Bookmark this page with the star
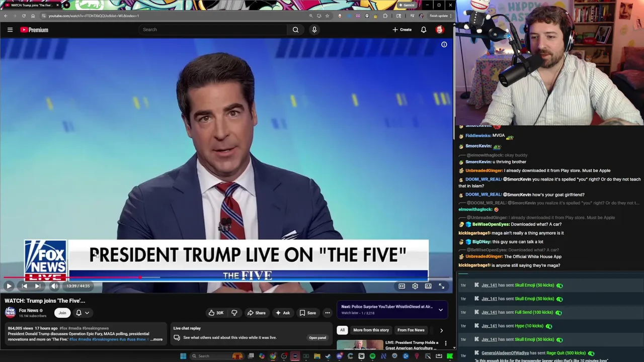The width and height of the screenshot is (644, 362). [x=327, y=16]
